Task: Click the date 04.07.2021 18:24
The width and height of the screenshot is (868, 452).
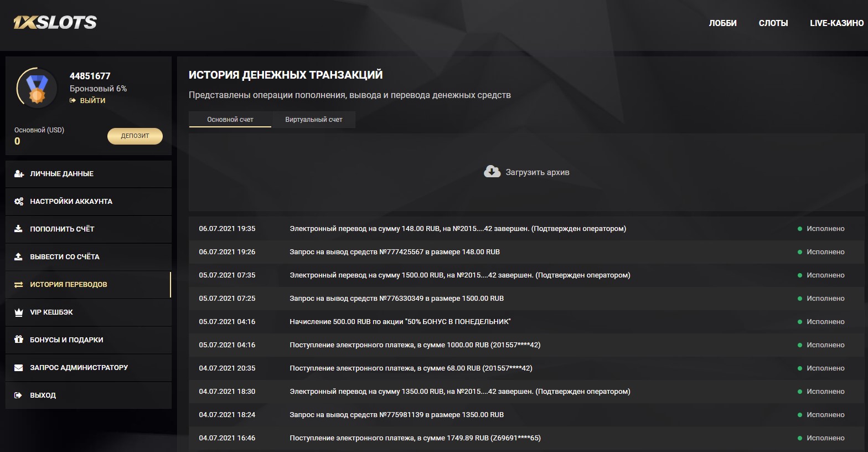Action: point(227,414)
